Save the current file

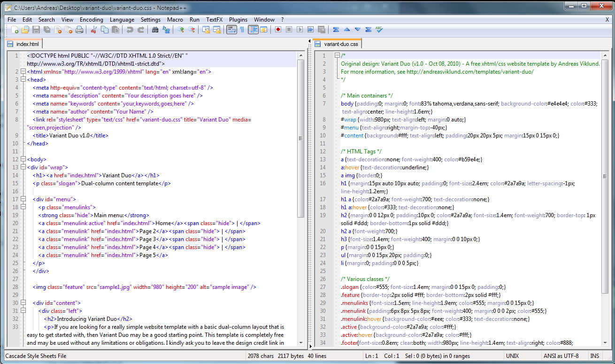[36, 29]
